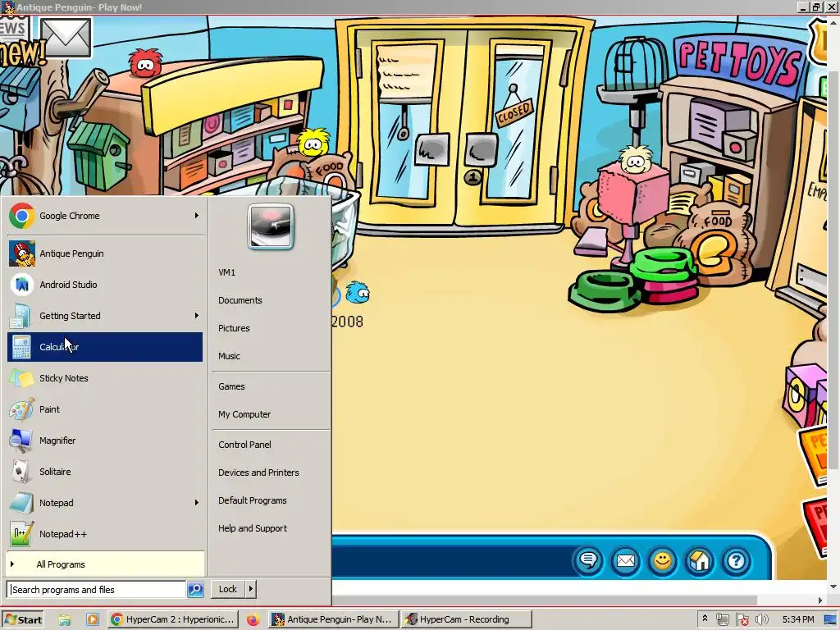Click the yellow puffle

pyautogui.click(x=313, y=143)
